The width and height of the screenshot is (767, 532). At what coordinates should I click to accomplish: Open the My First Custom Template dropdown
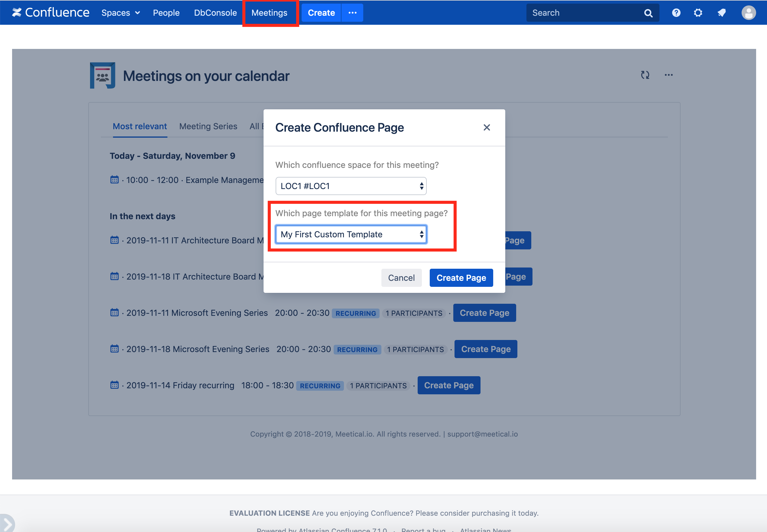pos(351,234)
